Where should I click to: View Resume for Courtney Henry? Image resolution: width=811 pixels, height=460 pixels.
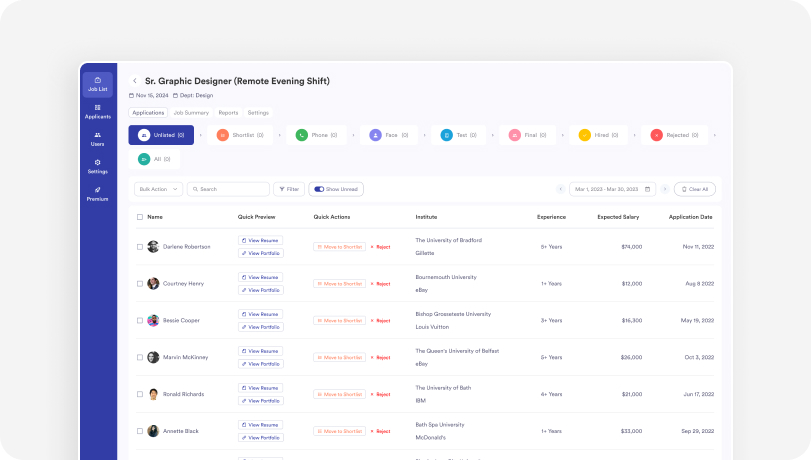tap(260, 277)
